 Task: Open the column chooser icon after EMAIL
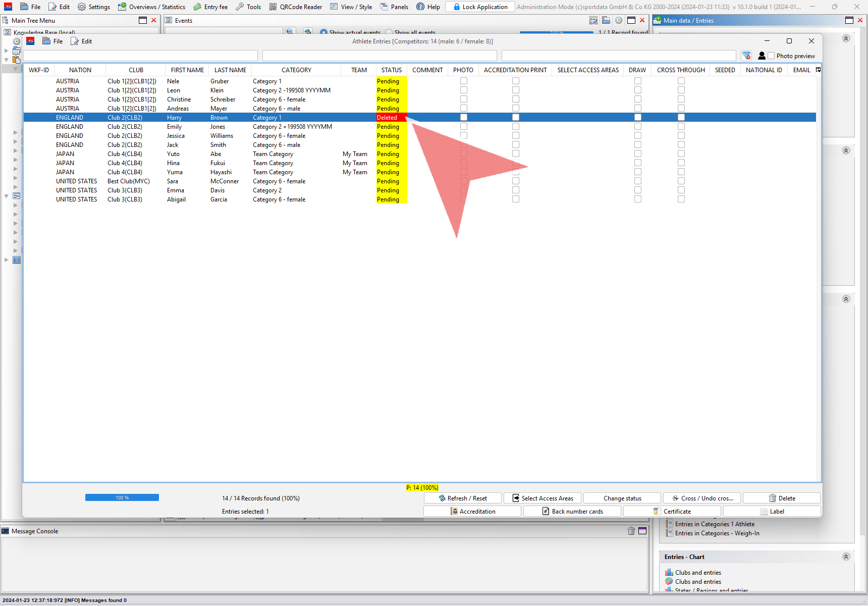818,70
